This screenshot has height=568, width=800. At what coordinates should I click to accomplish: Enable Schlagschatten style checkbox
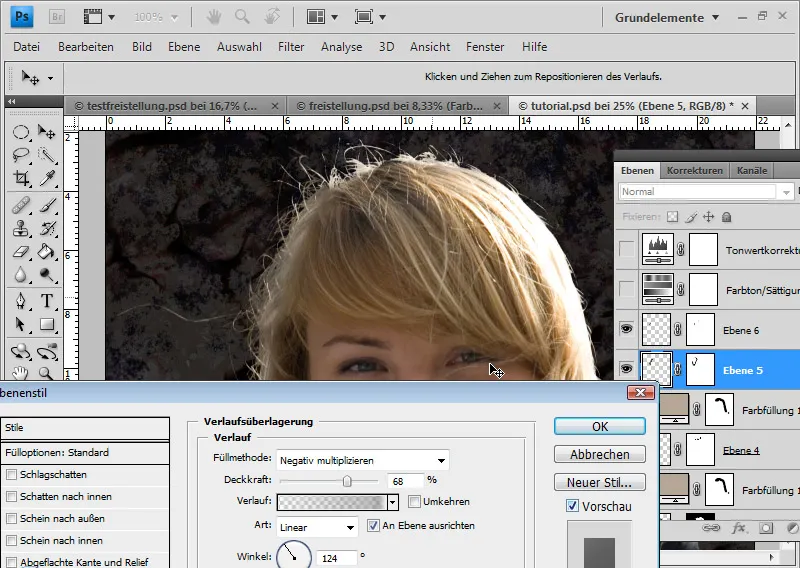[x=11, y=475]
